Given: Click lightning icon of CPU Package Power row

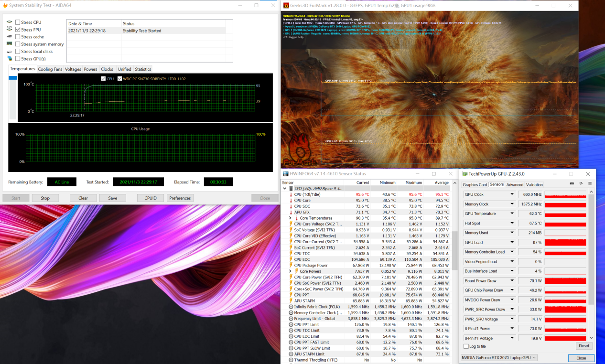Looking at the screenshot, I should (x=291, y=265).
